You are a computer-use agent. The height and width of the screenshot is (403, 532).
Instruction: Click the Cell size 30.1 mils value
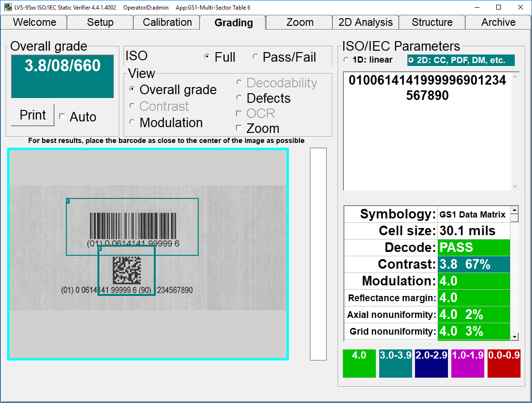[474, 231]
